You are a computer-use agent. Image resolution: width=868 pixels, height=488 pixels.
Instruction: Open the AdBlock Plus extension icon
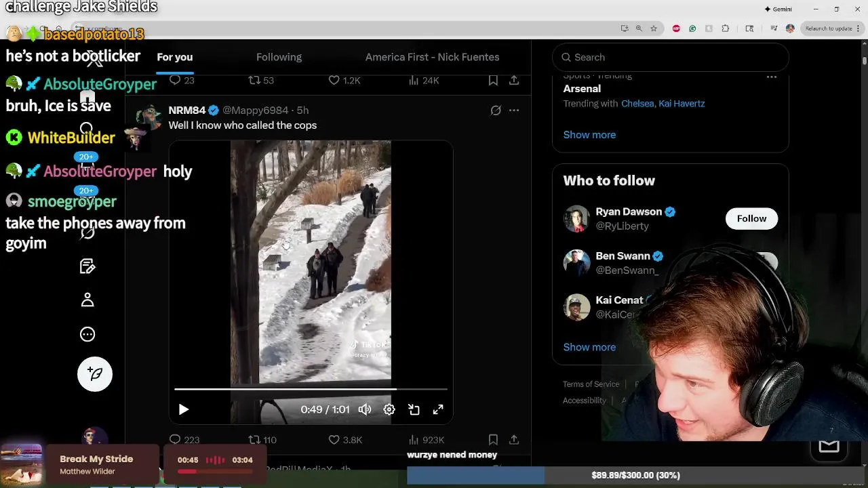[x=676, y=28]
